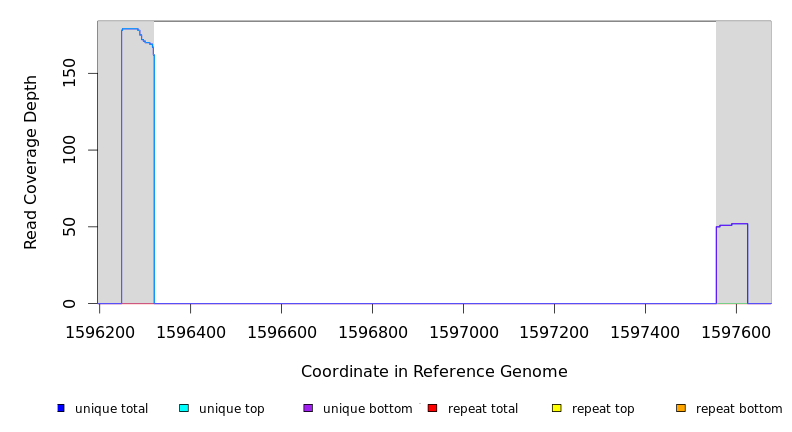Click the red 'repeat total' legend swatch

432,408
